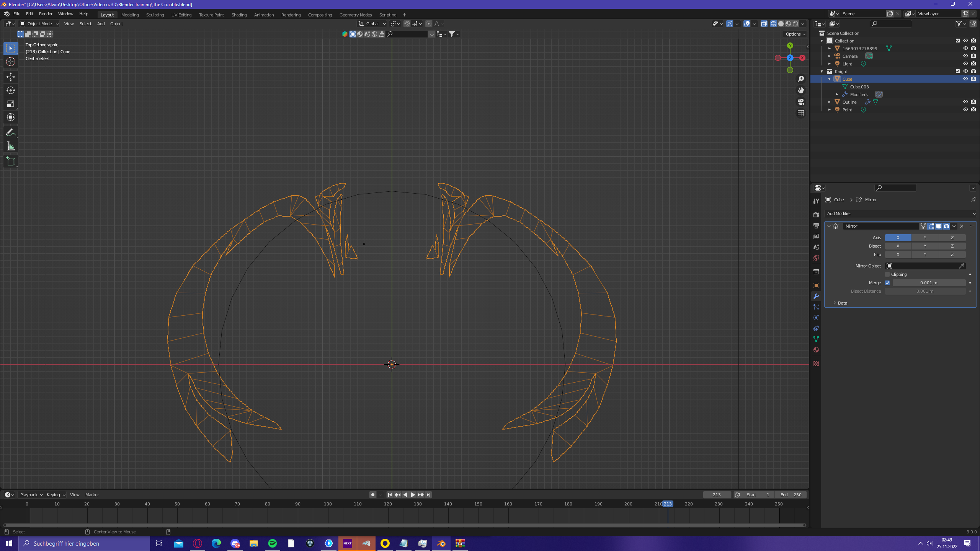Open Spotify from the taskbar
980x551 pixels.
[x=272, y=543]
